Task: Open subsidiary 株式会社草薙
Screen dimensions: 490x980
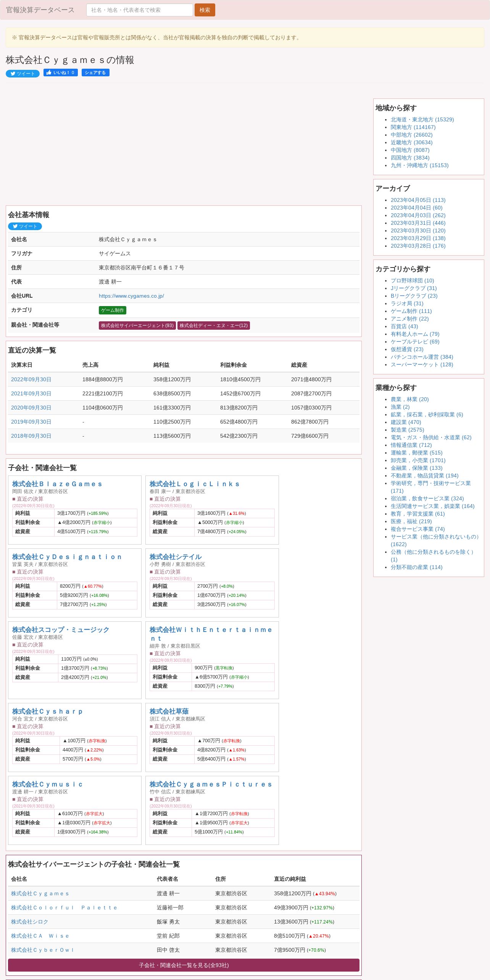Action: (x=169, y=711)
